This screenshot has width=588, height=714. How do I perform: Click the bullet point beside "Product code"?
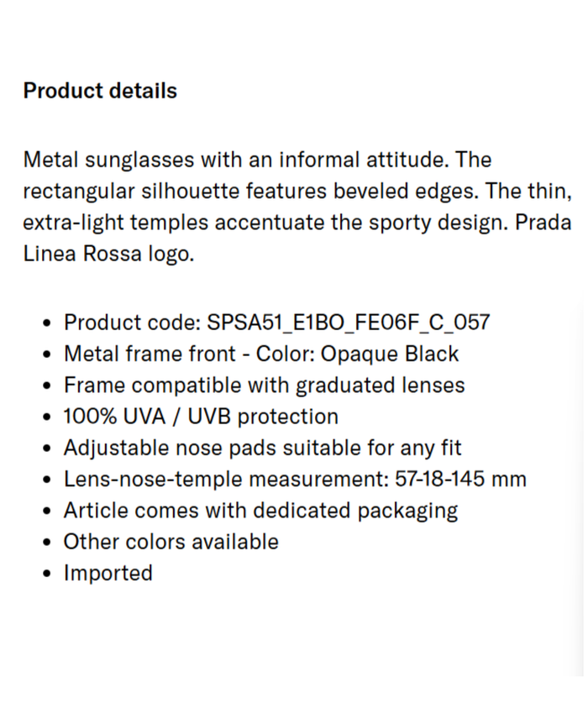tap(47, 323)
